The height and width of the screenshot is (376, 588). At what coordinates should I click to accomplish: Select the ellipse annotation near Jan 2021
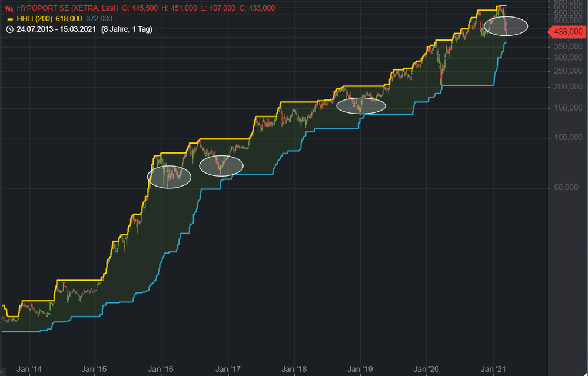click(506, 26)
